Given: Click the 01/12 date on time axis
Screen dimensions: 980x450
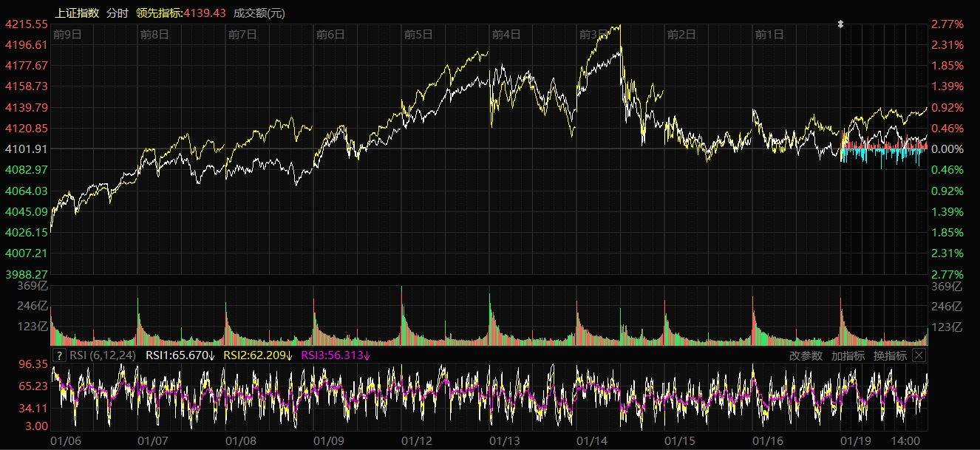Looking at the screenshot, I should [x=417, y=440].
